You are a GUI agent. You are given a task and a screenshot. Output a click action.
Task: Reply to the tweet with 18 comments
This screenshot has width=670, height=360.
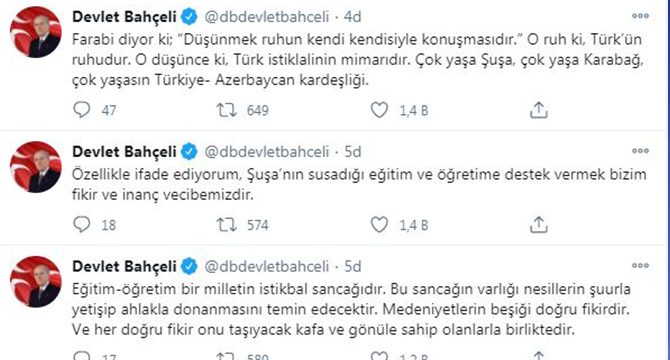tap(82, 224)
